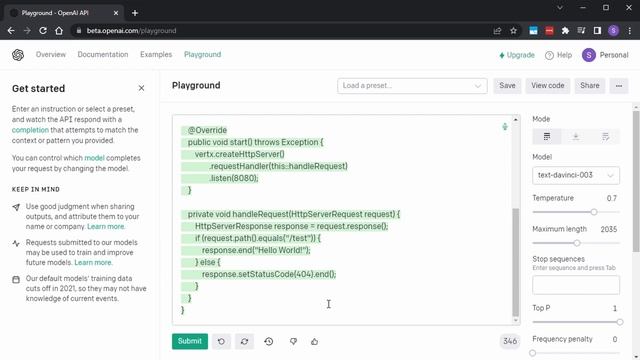Adjust the Temperature slider handle
Viewport: 640px width, 360px height.
click(594, 212)
